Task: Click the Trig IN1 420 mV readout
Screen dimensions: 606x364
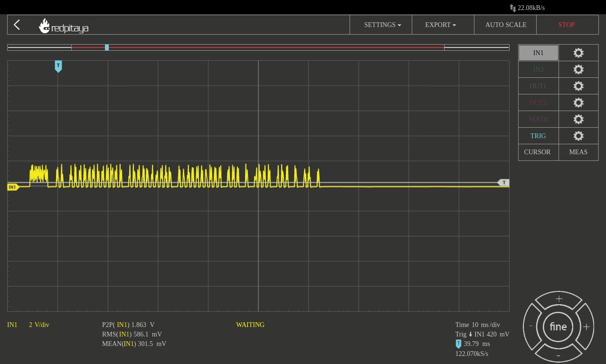Action: pos(482,335)
